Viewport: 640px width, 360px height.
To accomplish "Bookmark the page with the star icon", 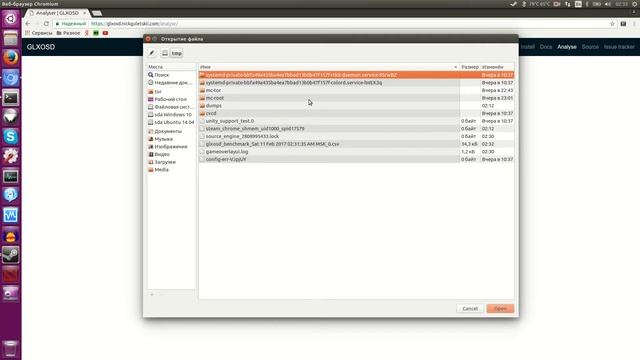I will [612, 24].
